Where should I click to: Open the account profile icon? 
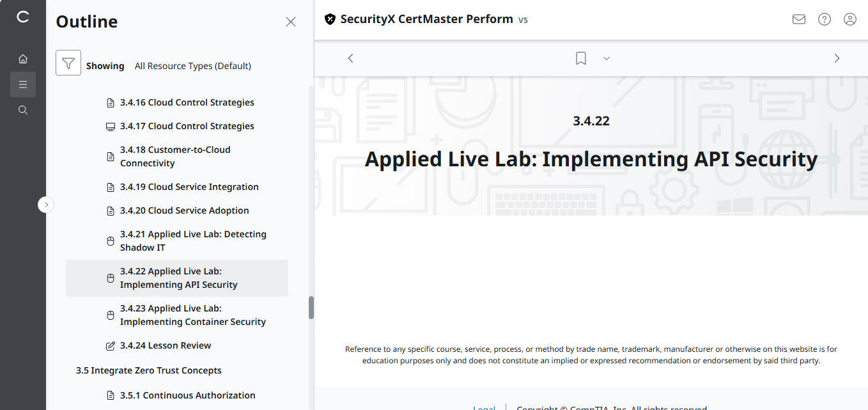[849, 19]
